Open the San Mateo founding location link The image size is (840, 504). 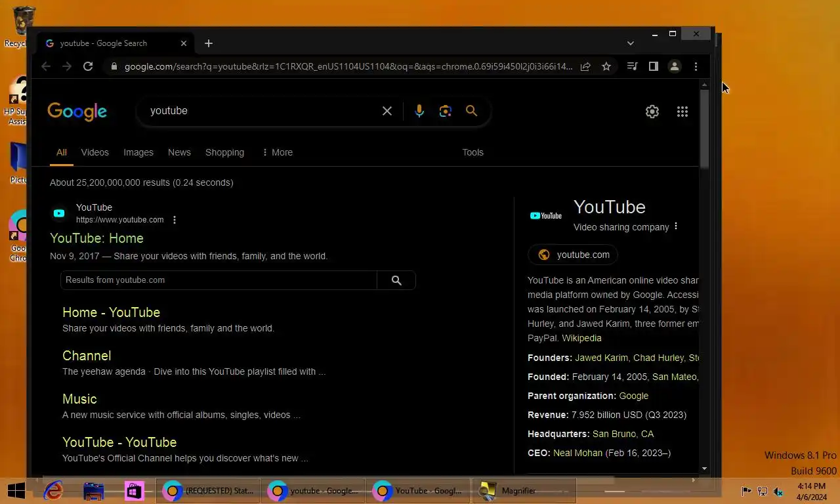[675, 377]
